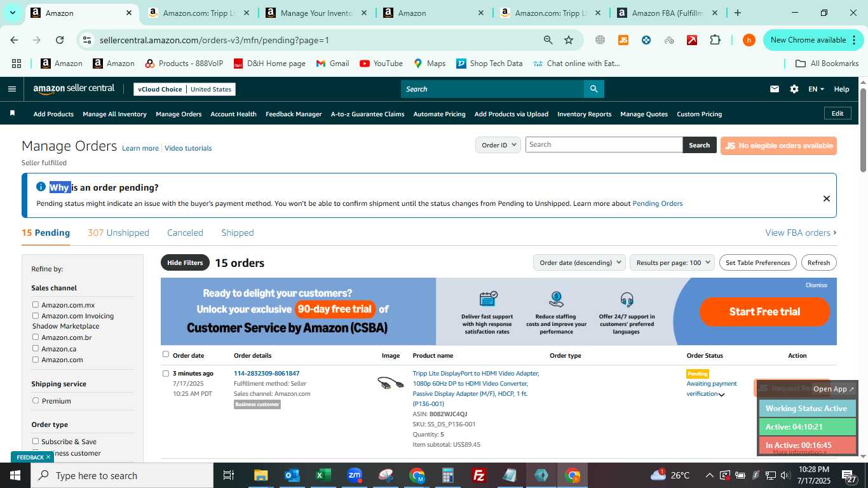Click the page vertical scrollbar thumb
Screen dimensions: 868x488
[863, 130]
